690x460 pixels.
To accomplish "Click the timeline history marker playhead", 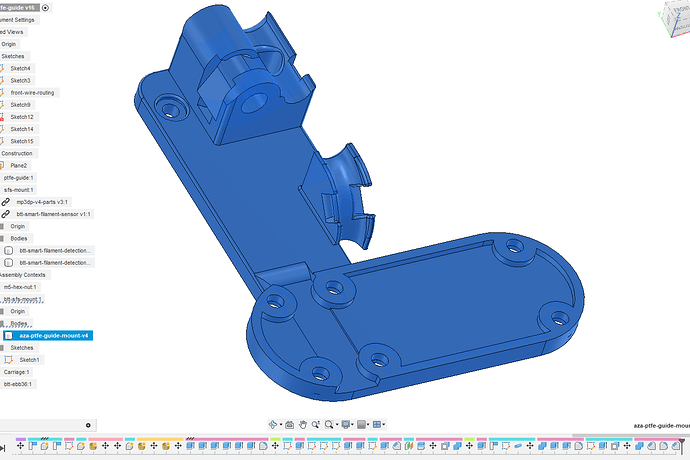I will tap(682, 445).
